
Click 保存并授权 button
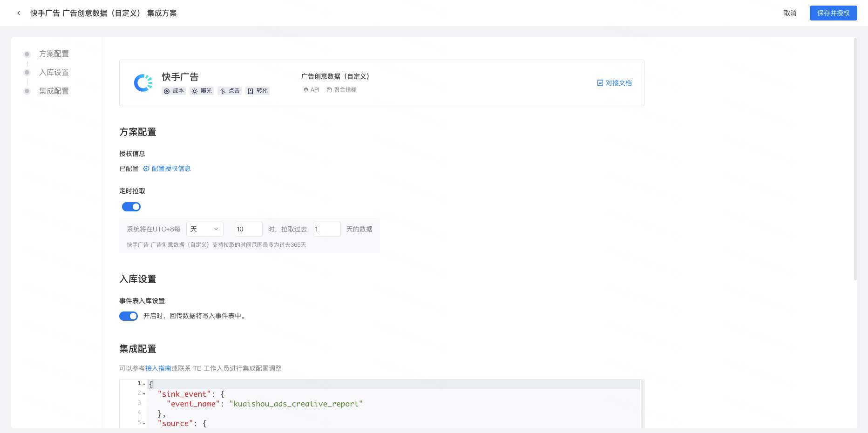coord(834,13)
